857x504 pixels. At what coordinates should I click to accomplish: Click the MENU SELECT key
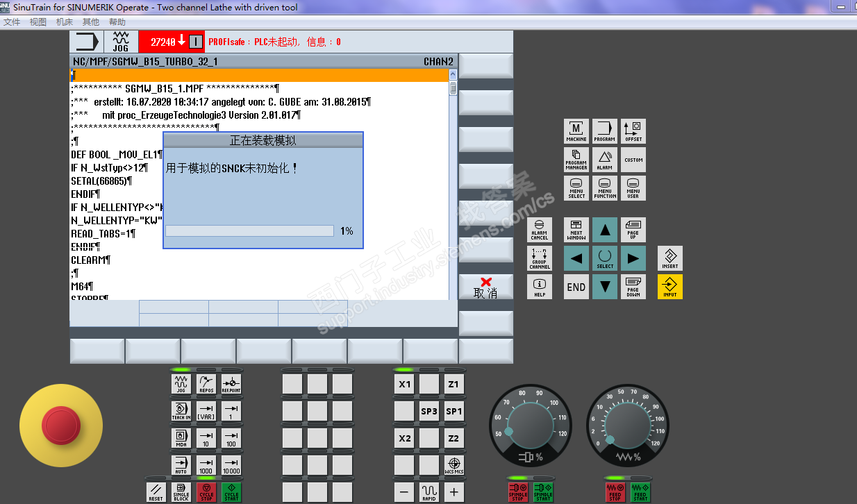[x=576, y=188]
